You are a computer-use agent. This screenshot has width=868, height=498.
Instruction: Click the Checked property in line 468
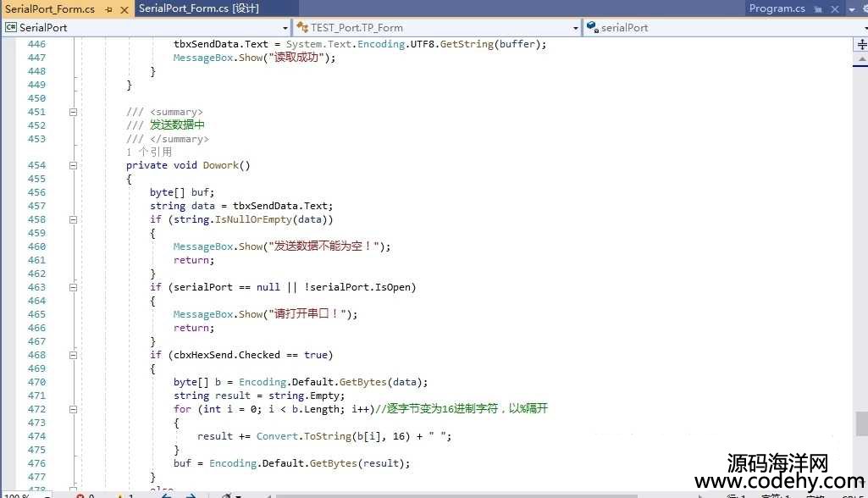259,355
